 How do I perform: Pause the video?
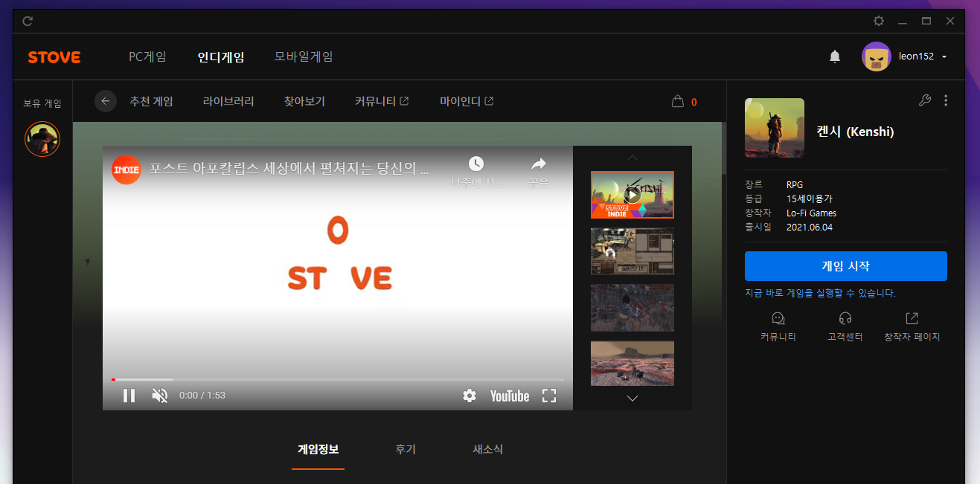pyautogui.click(x=129, y=396)
